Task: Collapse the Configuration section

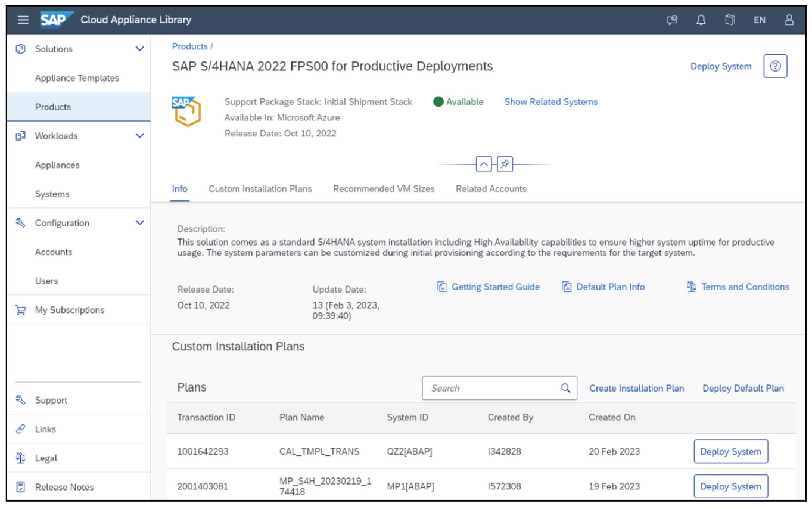Action: (139, 222)
